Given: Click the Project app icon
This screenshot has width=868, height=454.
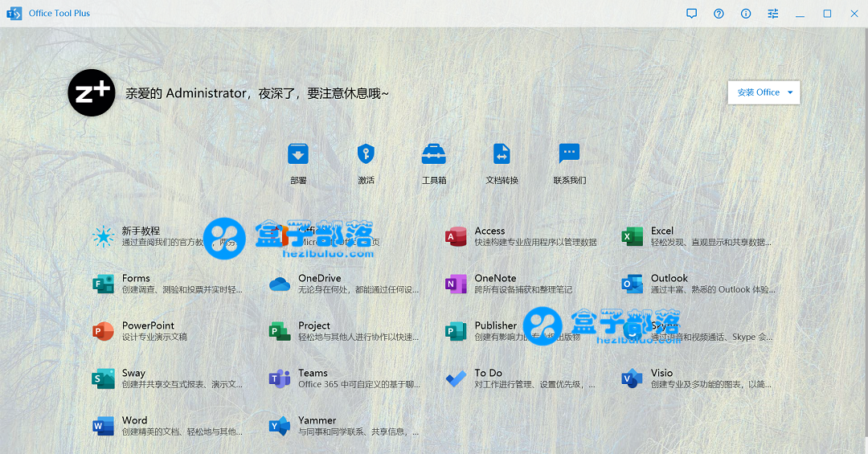Looking at the screenshot, I should click(280, 332).
